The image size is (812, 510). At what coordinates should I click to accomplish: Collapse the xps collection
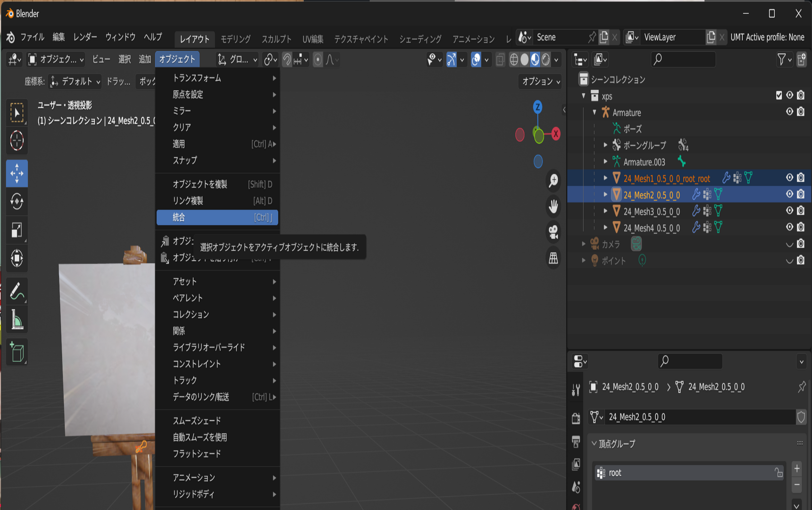[584, 96]
